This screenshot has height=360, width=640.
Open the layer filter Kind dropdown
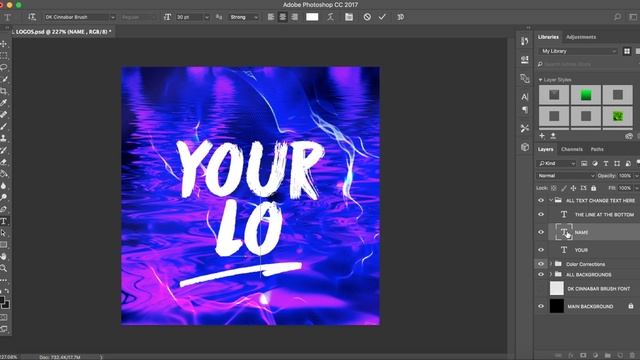(556, 163)
